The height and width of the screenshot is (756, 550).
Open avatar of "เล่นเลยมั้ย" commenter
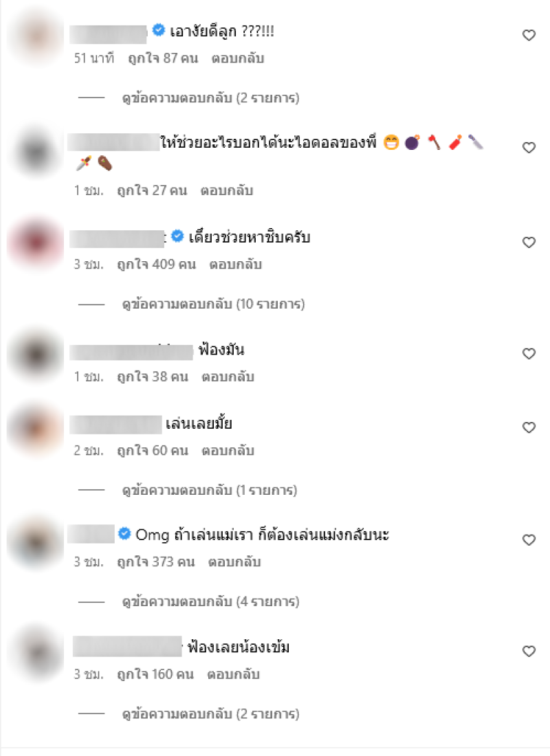point(36,429)
